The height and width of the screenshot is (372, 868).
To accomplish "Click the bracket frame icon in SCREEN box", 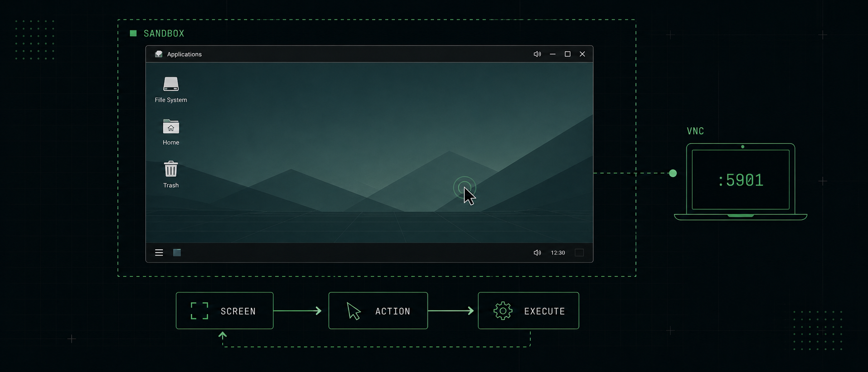I will 199,311.
